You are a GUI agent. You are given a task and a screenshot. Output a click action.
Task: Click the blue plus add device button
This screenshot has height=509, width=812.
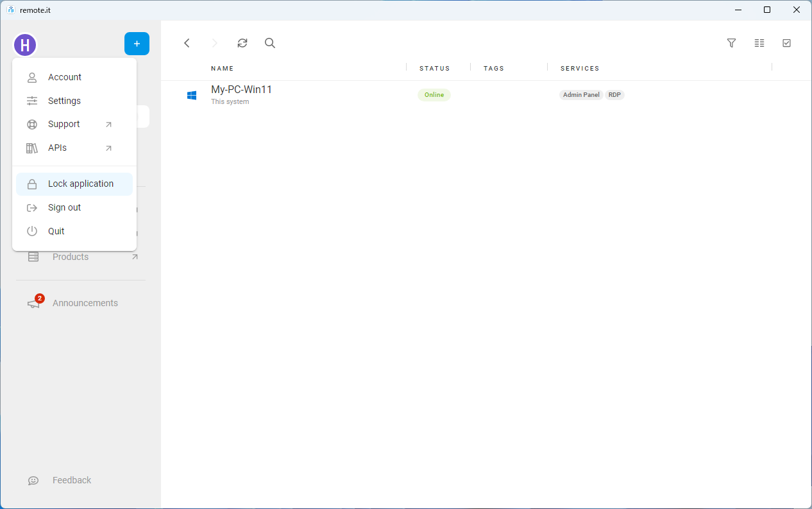point(137,44)
